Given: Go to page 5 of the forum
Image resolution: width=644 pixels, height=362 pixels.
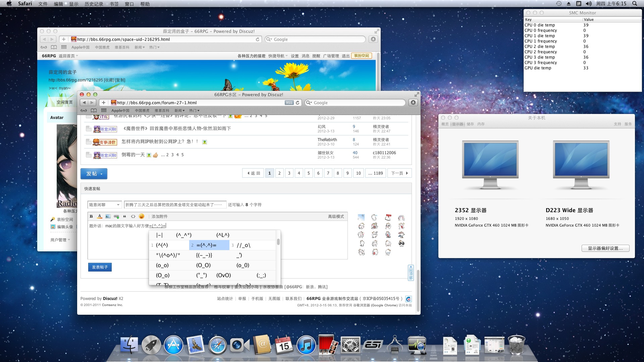Looking at the screenshot, I should [x=309, y=173].
